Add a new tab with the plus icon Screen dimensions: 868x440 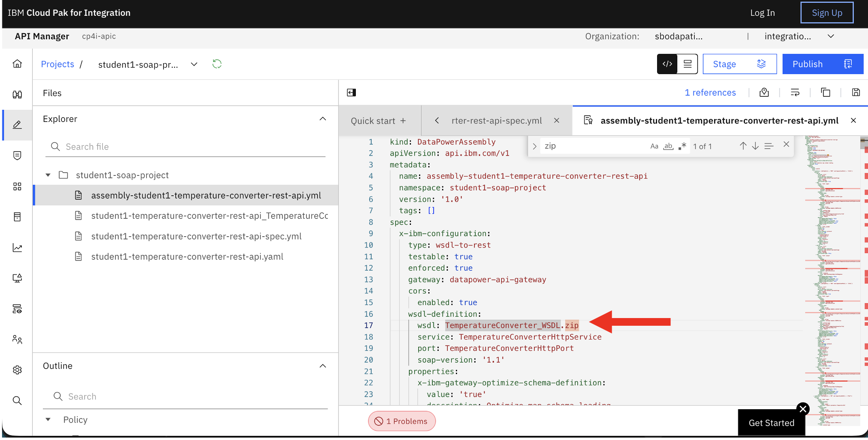click(x=403, y=121)
